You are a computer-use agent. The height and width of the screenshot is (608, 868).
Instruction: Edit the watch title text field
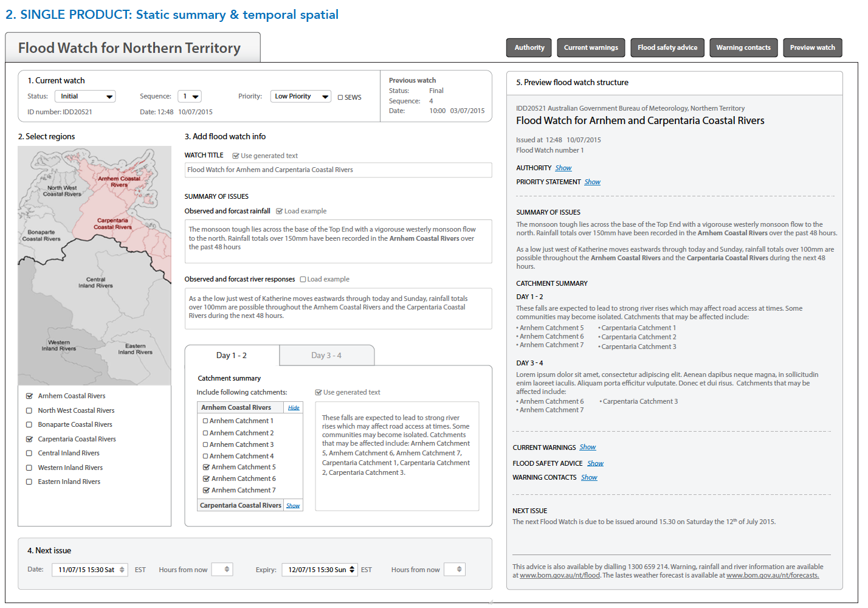pos(338,170)
